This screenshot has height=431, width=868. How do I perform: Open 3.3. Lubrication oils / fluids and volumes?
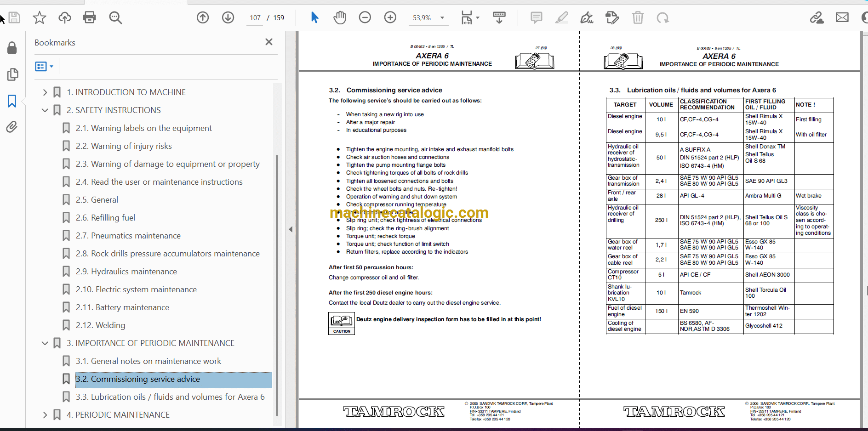(x=170, y=397)
